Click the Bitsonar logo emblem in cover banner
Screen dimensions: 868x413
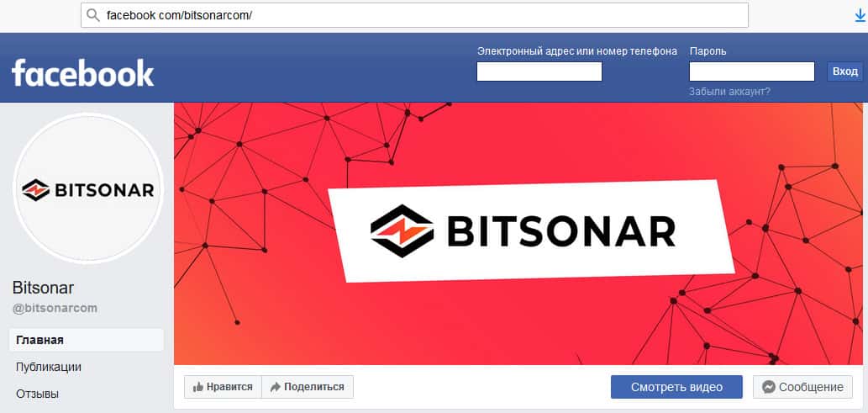click(x=402, y=231)
